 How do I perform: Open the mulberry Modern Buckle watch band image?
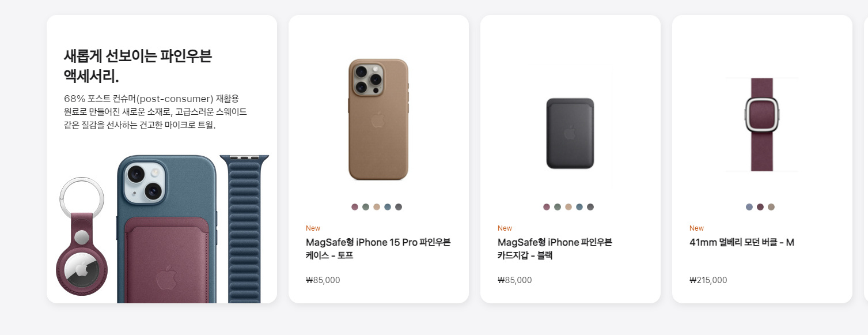coord(762,125)
